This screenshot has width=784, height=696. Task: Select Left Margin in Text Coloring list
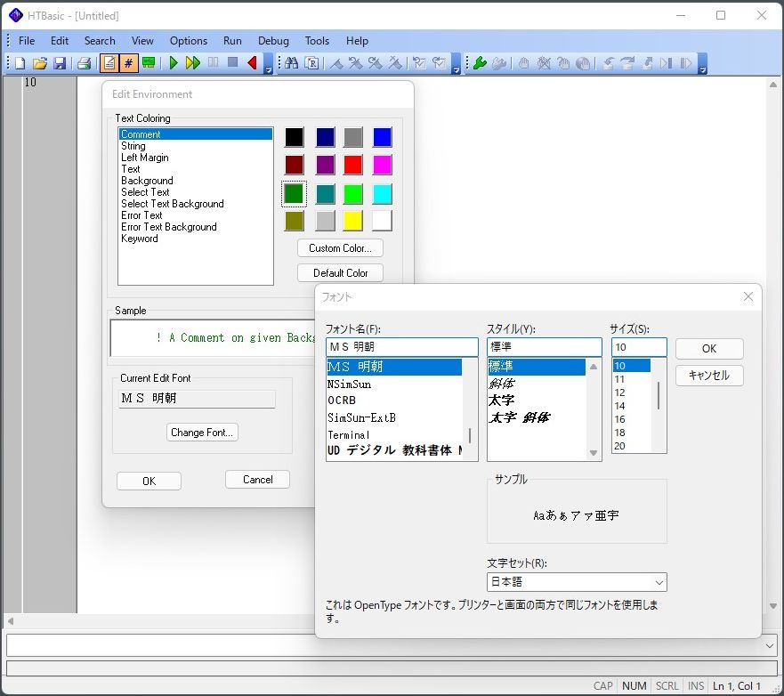point(196,158)
